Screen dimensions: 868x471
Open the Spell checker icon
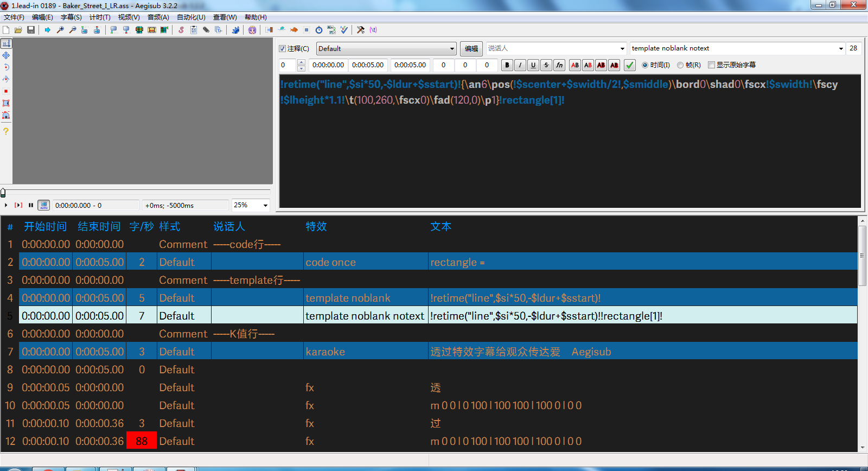(344, 30)
